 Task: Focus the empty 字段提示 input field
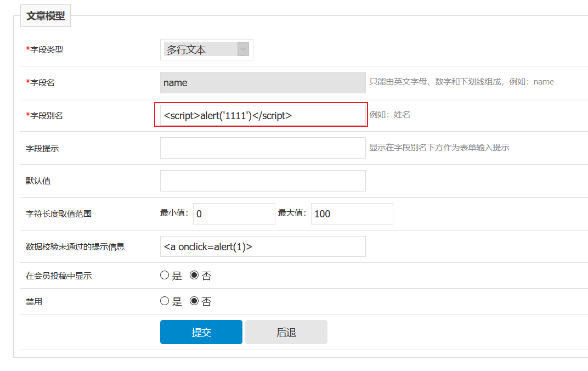click(x=263, y=148)
